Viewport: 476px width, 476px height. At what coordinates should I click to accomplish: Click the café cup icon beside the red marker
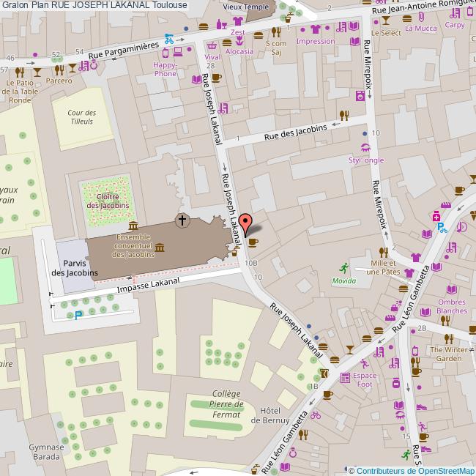pos(253,242)
